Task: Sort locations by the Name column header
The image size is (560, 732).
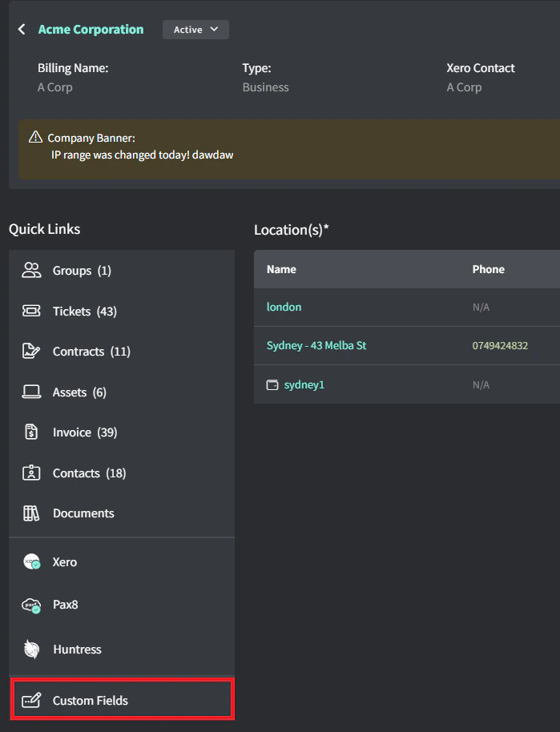Action: coord(281,269)
